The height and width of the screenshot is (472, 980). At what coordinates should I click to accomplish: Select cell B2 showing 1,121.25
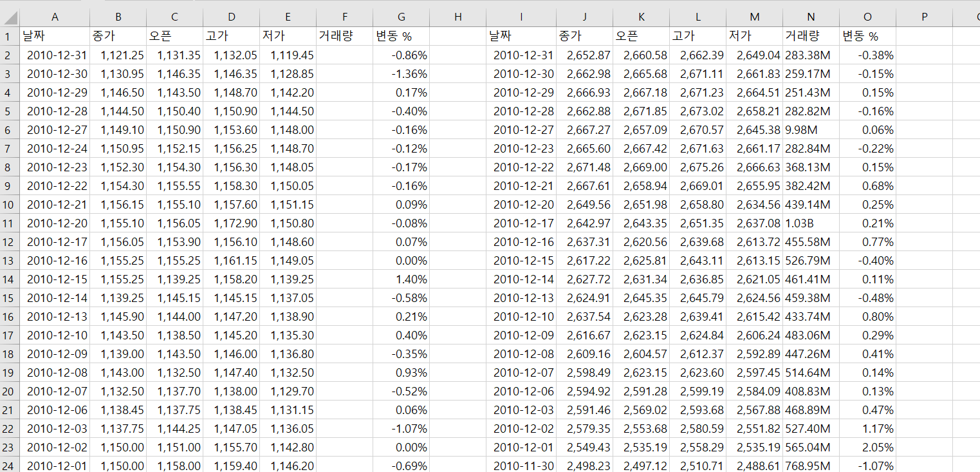(x=118, y=55)
